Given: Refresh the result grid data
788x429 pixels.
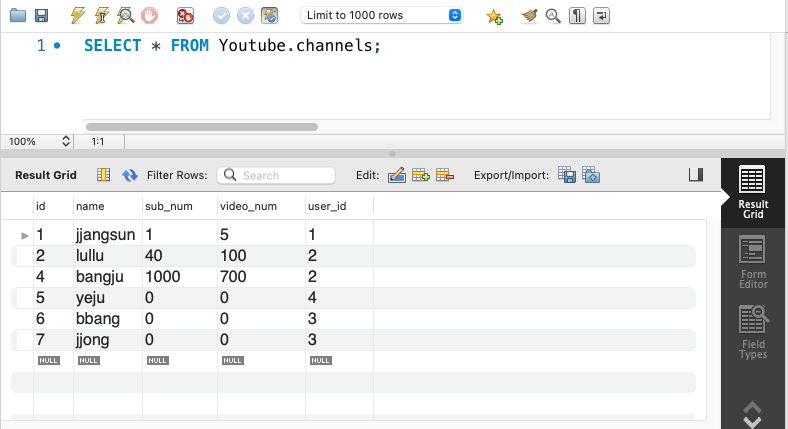Looking at the screenshot, I should pos(130,175).
